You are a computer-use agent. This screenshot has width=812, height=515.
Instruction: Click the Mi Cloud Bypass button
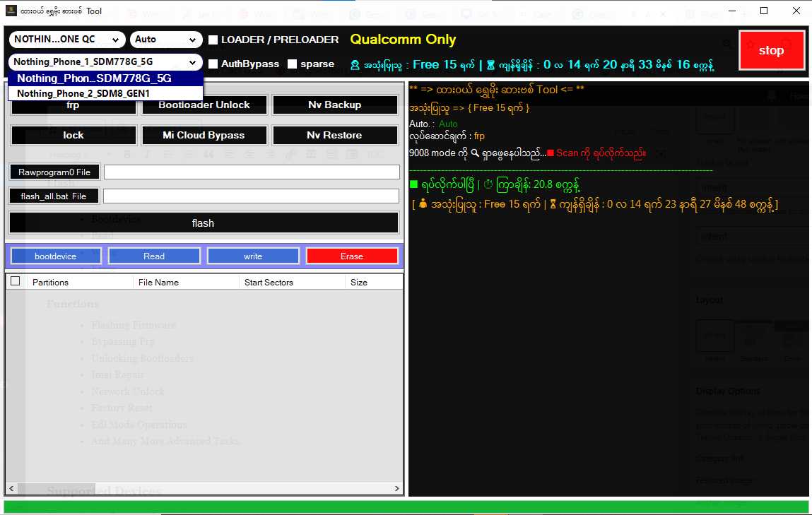[204, 135]
